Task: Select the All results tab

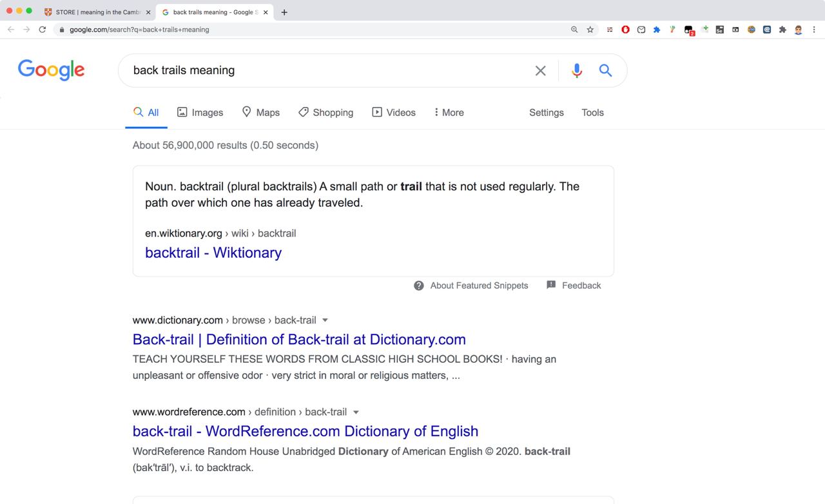Action: [x=146, y=112]
